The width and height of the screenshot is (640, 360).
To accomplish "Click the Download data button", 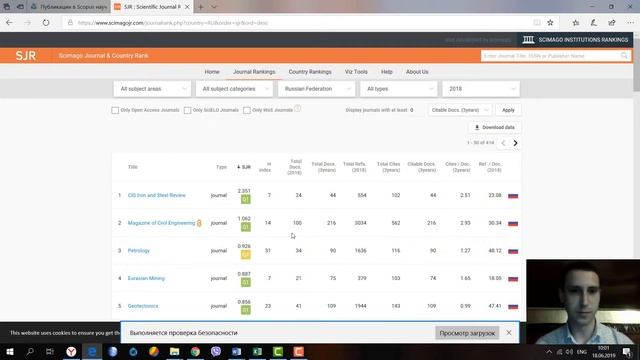I will coord(494,127).
